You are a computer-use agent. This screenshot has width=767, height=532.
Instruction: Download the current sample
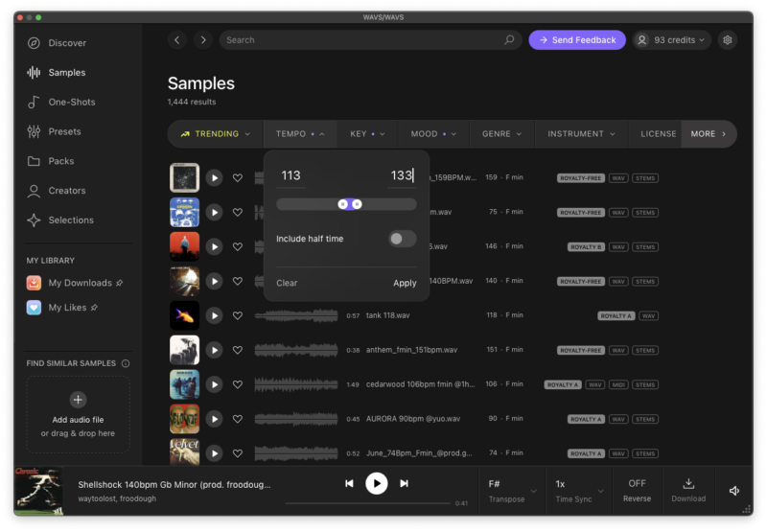[688, 490]
